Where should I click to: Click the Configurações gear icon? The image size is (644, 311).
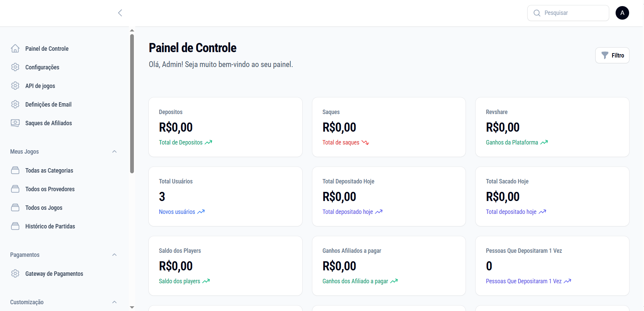pos(15,67)
